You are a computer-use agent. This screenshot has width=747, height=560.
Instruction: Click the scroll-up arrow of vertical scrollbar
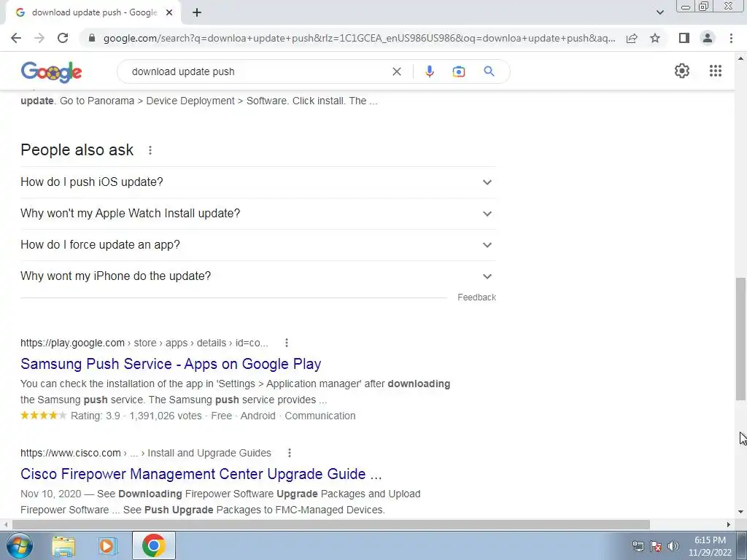coord(741,58)
